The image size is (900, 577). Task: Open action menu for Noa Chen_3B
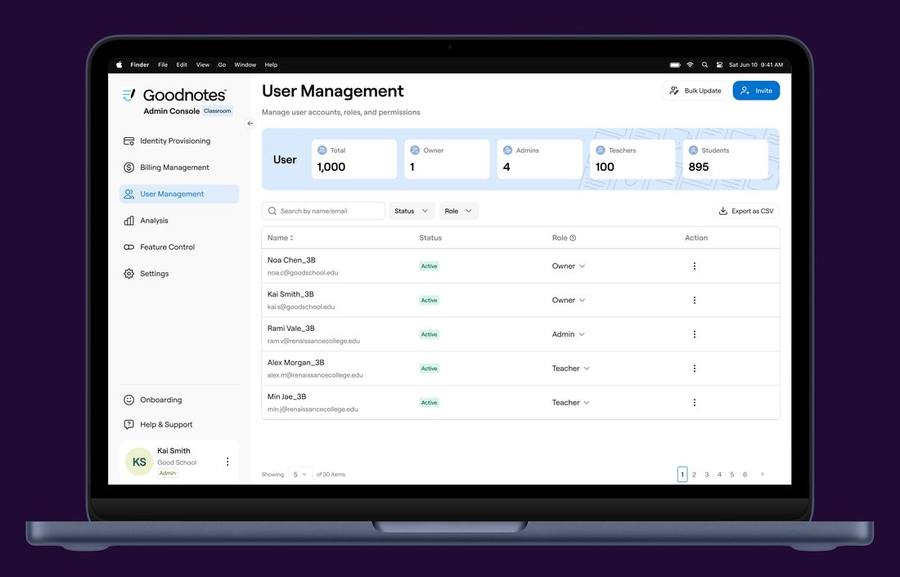(x=695, y=266)
